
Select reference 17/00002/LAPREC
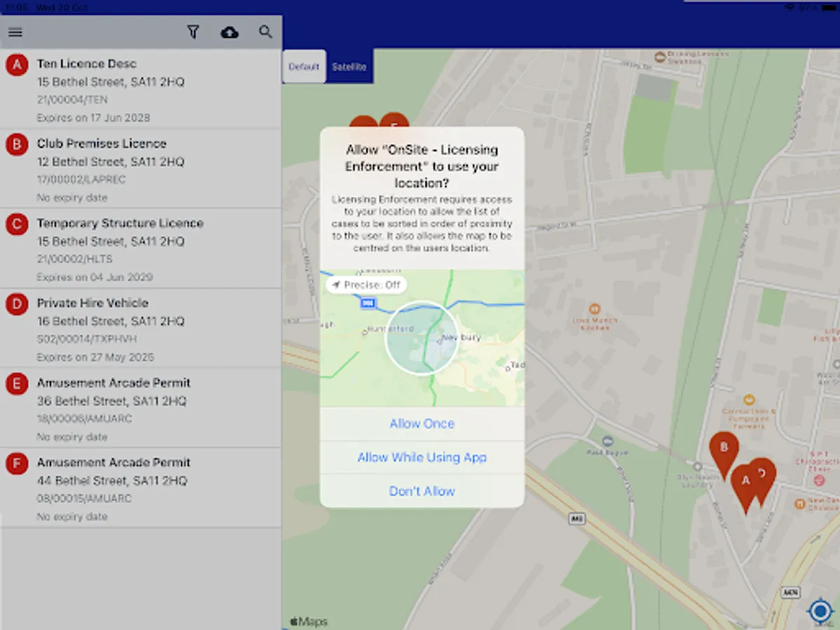pos(82,180)
